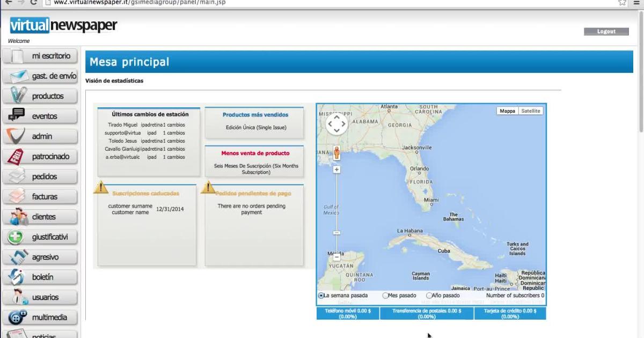Zoom in with map plus button

(x=336, y=170)
